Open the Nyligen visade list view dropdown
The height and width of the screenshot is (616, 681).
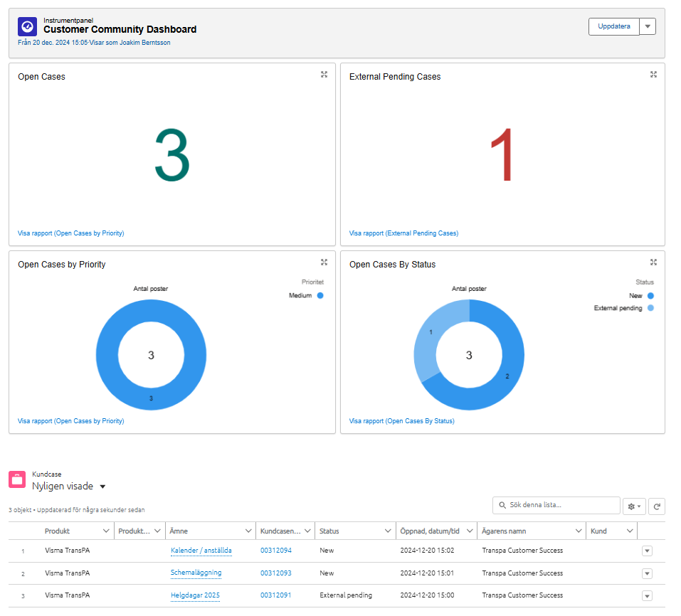coord(102,487)
